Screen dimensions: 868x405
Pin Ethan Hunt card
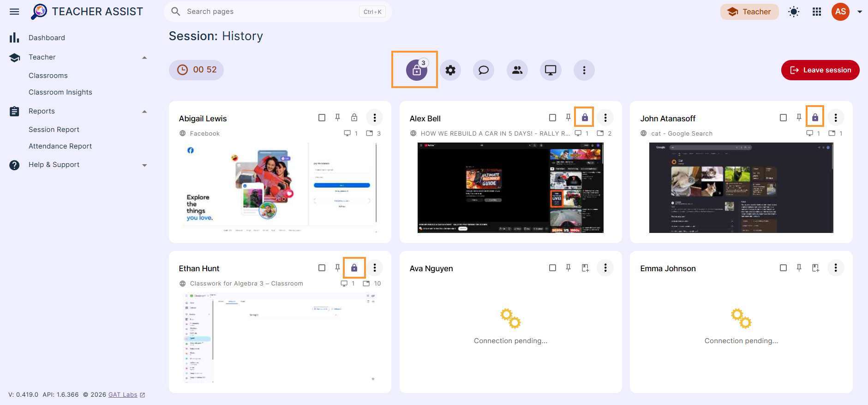click(337, 268)
